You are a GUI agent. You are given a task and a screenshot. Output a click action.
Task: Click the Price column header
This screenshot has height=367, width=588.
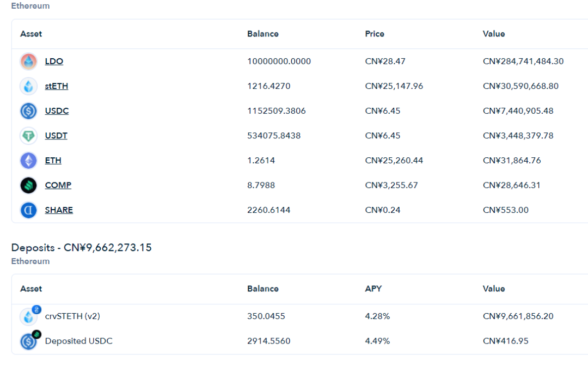375,34
